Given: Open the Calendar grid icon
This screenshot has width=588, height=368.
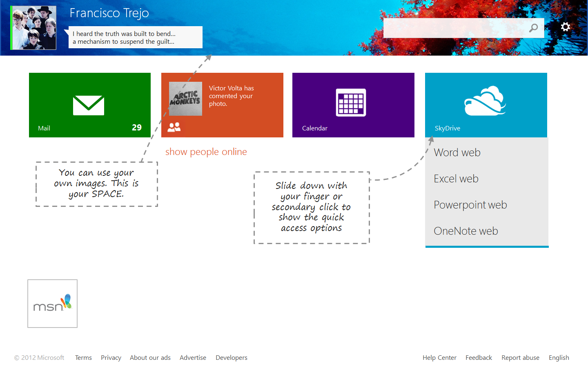Looking at the screenshot, I should click(x=351, y=103).
